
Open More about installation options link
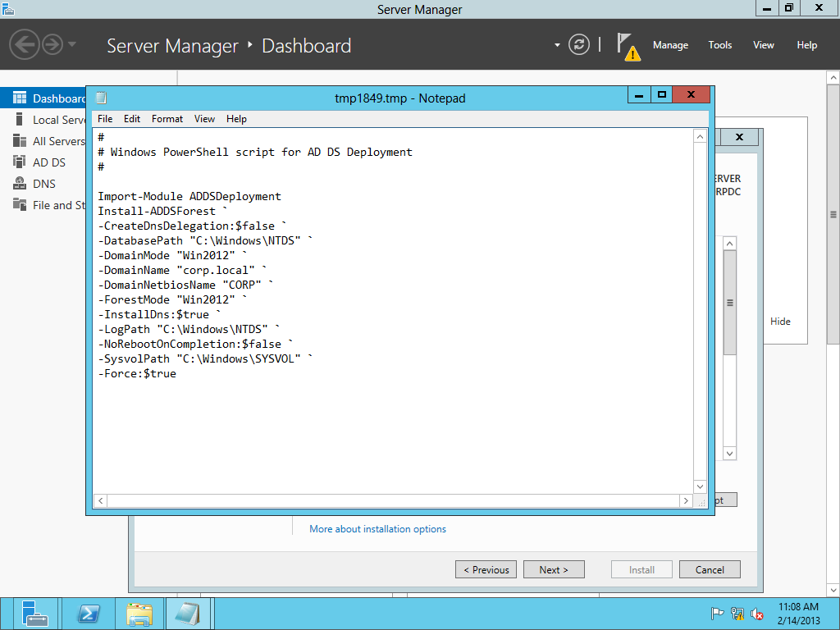point(377,529)
